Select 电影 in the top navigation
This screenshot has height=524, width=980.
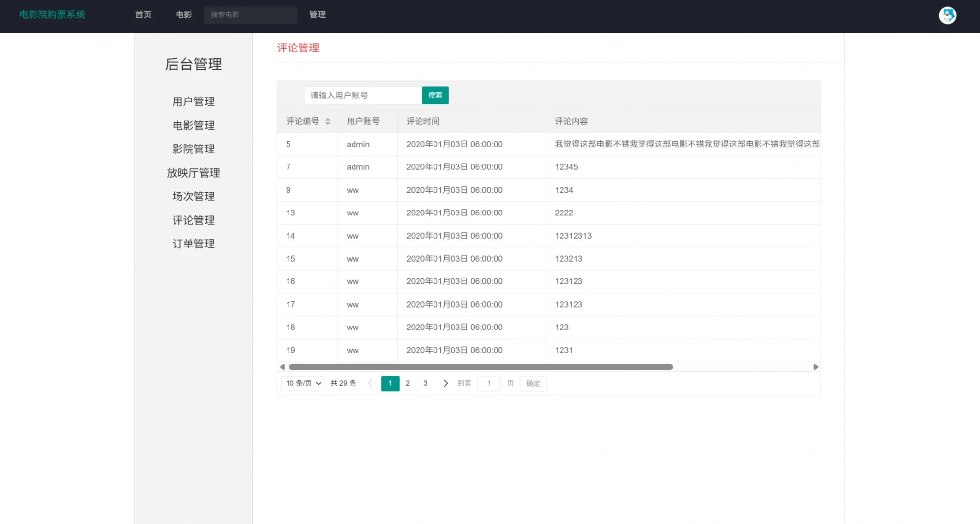(x=183, y=15)
